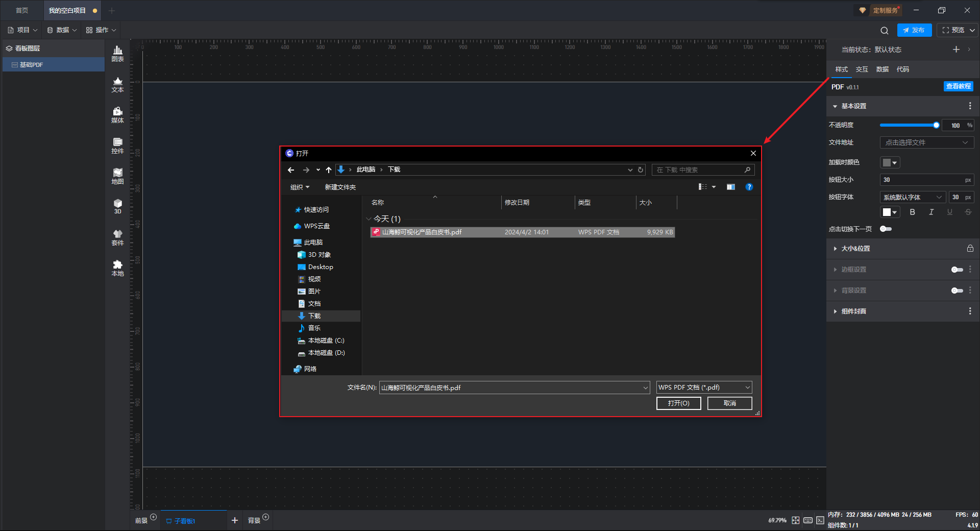
Task: Open the 项目 menu
Action: click(22, 30)
